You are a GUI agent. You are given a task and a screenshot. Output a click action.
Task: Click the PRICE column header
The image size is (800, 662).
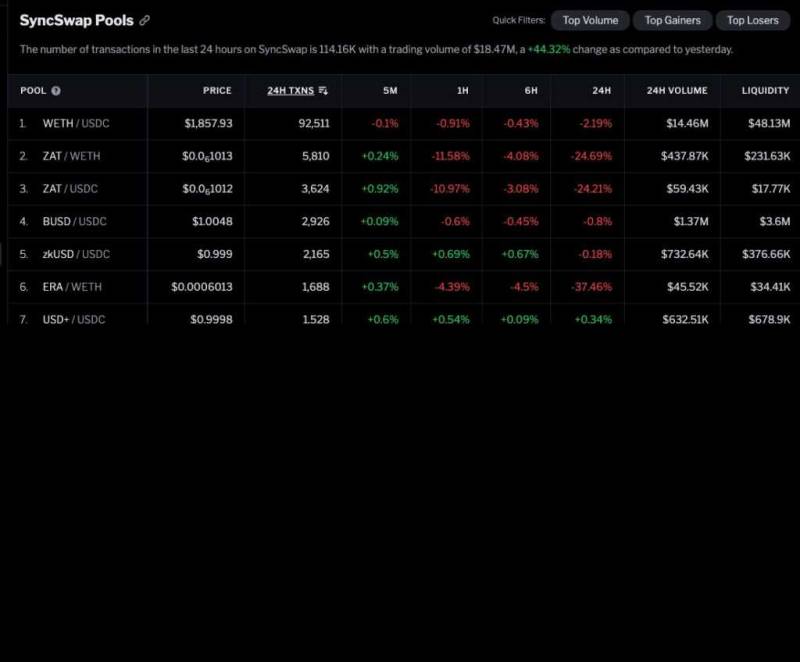point(217,91)
